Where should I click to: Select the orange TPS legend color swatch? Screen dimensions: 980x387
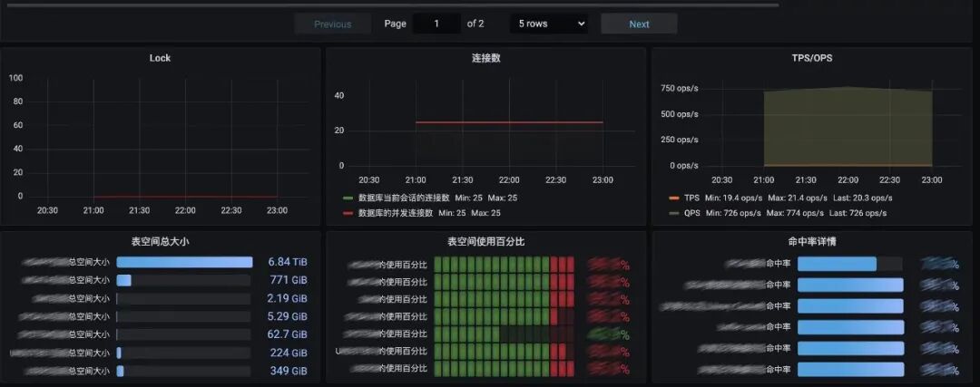click(x=673, y=198)
